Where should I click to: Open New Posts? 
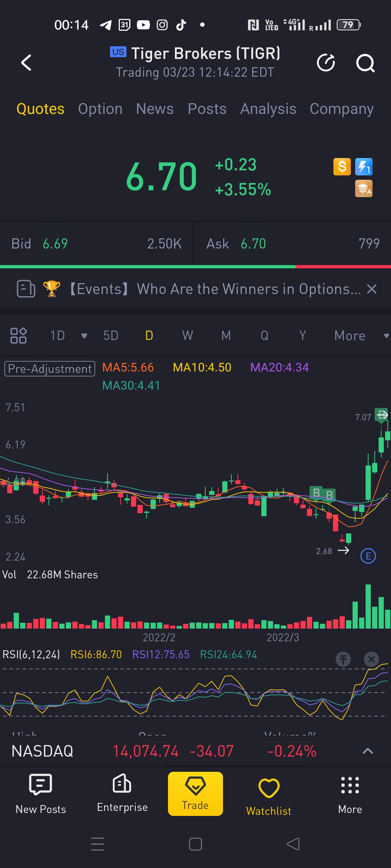click(41, 794)
